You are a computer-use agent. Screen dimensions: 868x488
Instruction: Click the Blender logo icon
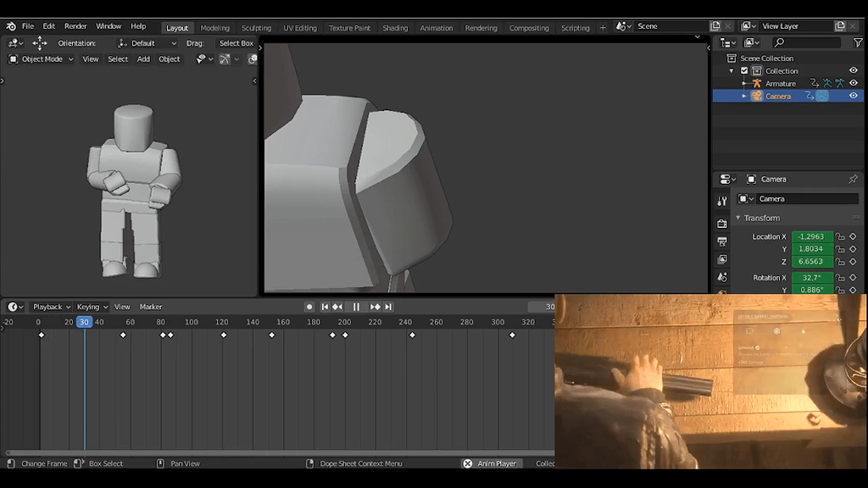click(x=11, y=26)
